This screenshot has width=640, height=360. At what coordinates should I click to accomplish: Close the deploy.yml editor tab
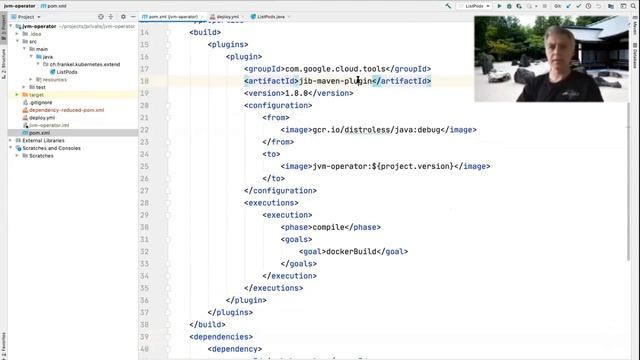click(x=243, y=17)
